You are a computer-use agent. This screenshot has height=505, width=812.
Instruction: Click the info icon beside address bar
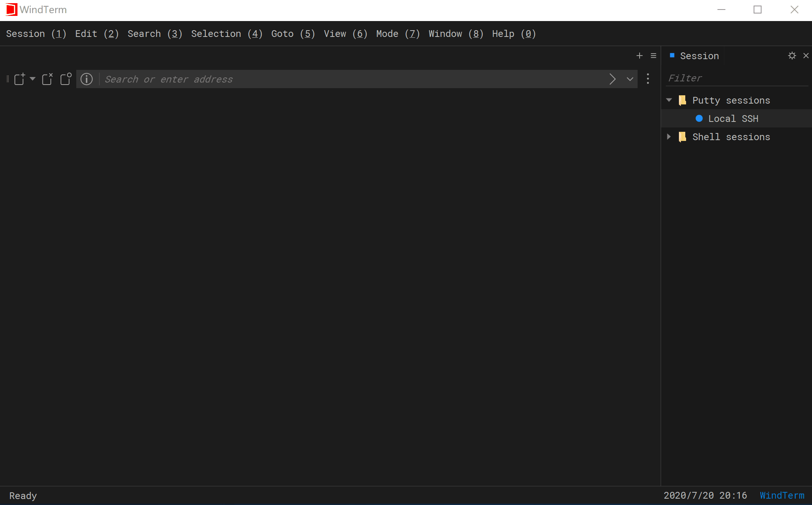tap(87, 79)
